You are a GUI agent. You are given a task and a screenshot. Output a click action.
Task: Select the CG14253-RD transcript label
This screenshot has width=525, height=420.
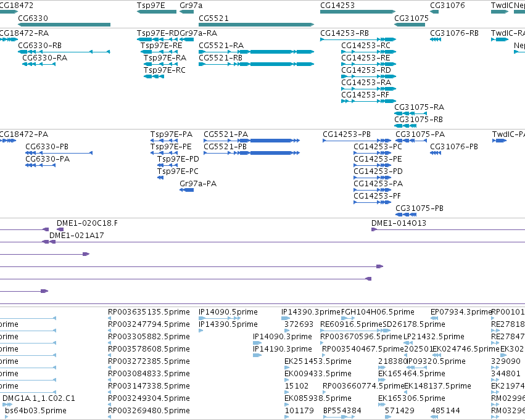pyautogui.click(x=366, y=70)
